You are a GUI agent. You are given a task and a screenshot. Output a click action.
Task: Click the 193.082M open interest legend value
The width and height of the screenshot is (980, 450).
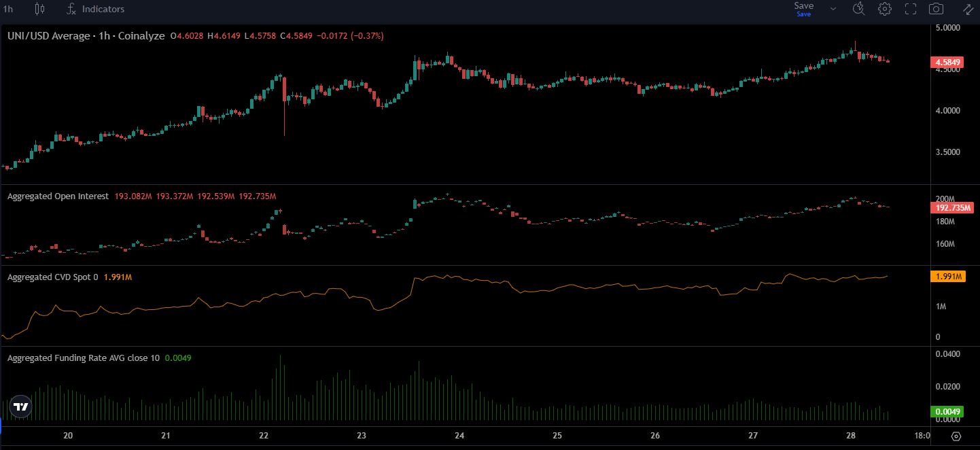[134, 196]
